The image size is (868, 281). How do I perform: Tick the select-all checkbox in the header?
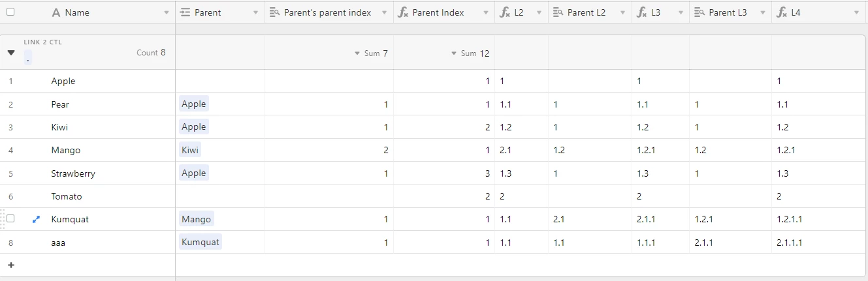(10, 12)
